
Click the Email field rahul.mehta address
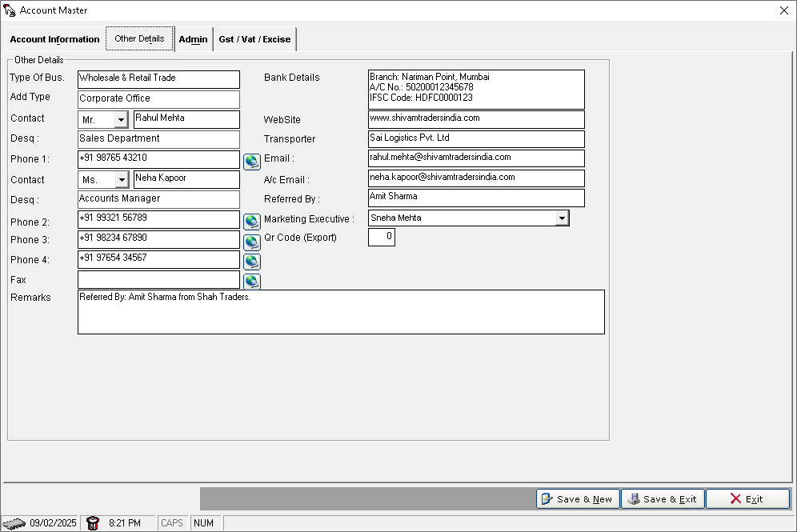[x=476, y=158]
